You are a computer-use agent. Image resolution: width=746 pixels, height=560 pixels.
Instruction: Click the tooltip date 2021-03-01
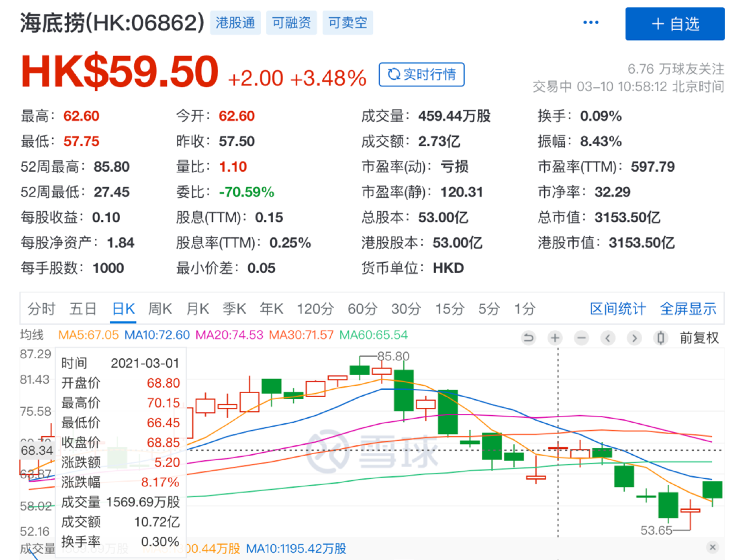pos(145,363)
